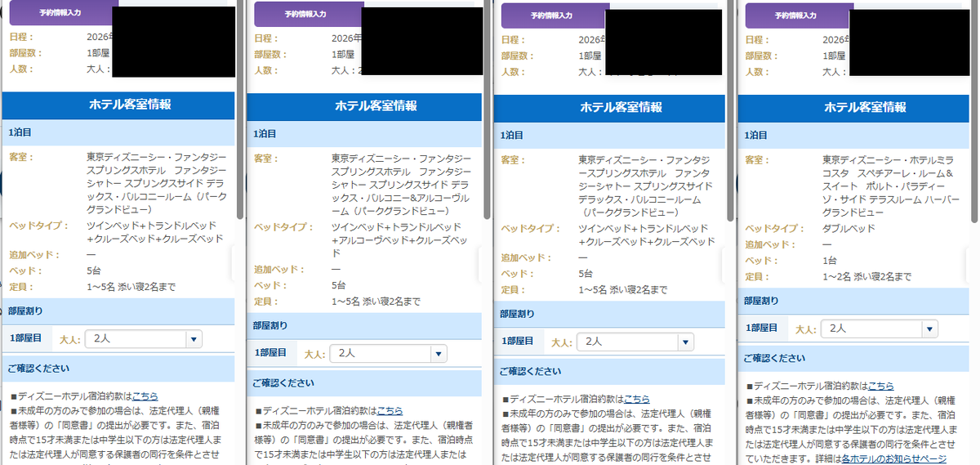980x465 pixels.
Task: Click the 1～5名 capacity text in the second panel
Action: click(x=376, y=302)
